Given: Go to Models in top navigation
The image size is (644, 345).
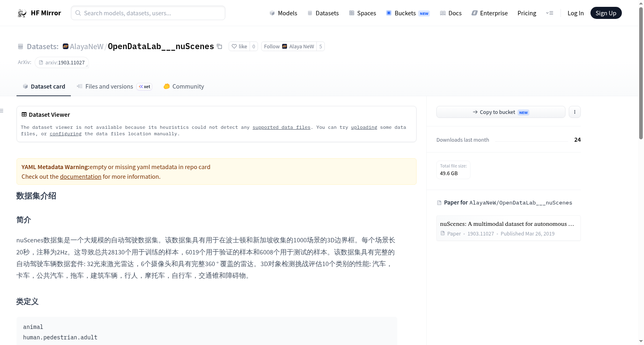Looking at the screenshot, I should tap(283, 13).
